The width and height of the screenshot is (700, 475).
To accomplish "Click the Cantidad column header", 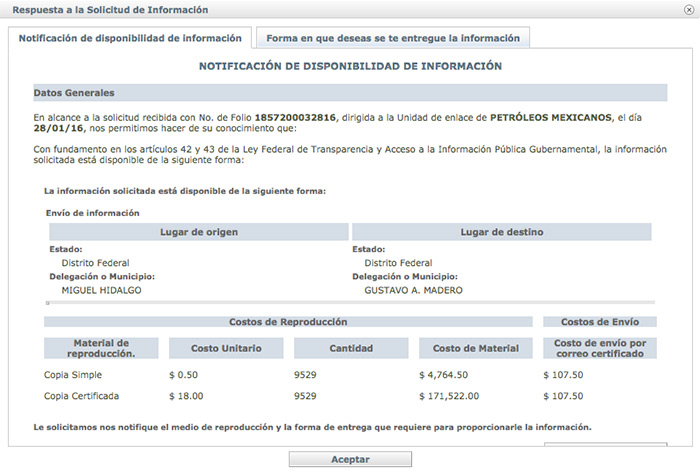I will pyautogui.click(x=350, y=348).
